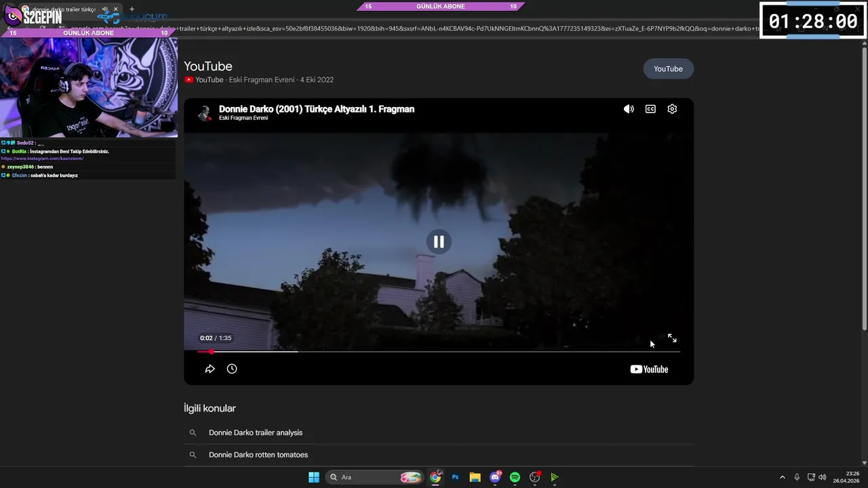
Task: Open the instagram.com link in chat overlay
Action: tap(42, 159)
